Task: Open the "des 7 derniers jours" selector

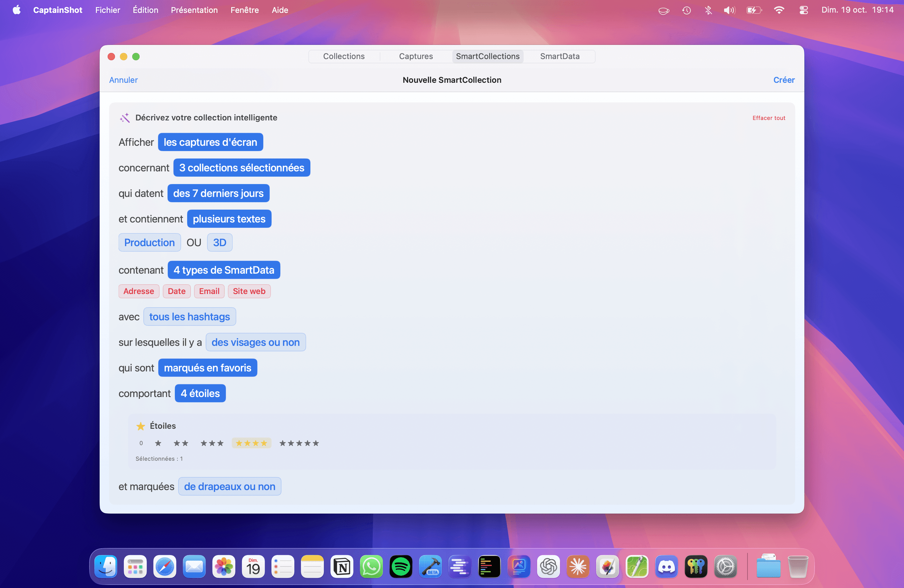Action: coord(218,193)
